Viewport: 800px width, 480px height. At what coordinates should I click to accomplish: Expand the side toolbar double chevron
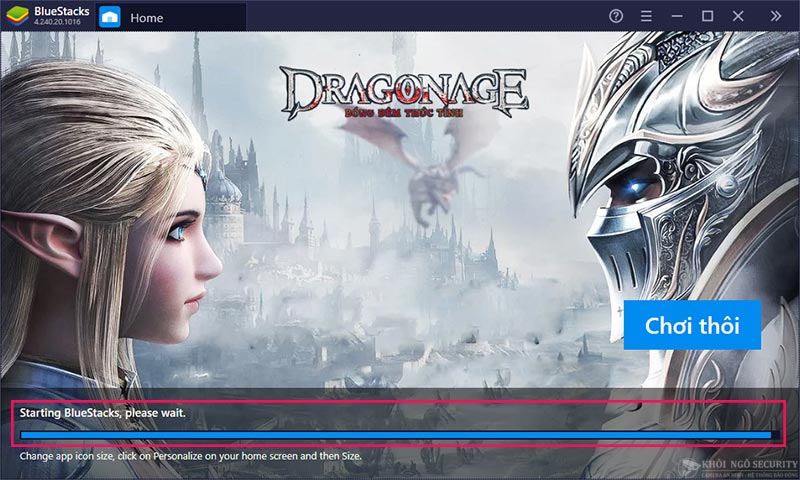[776, 16]
